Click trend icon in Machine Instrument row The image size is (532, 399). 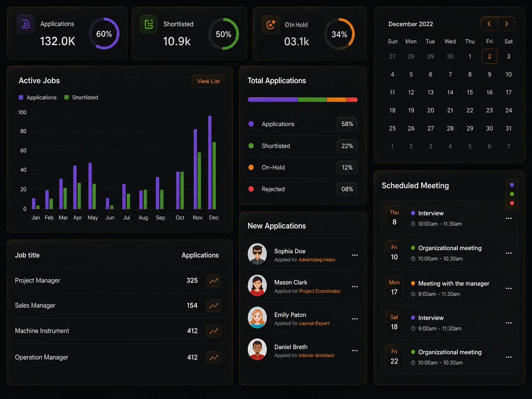pos(213,331)
